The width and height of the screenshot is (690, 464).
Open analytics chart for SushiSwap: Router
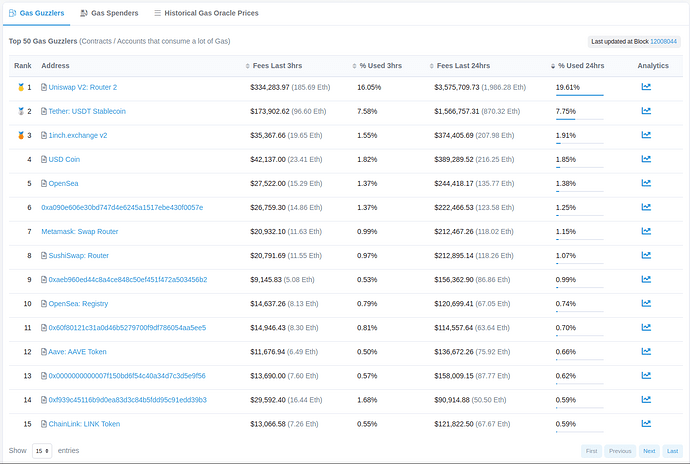[646, 255]
